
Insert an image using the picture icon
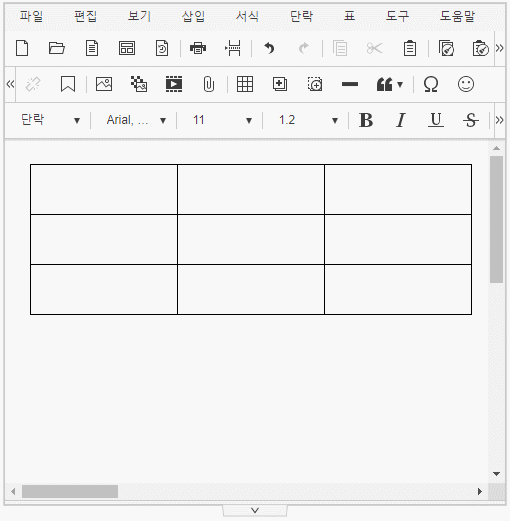pyautogui.click(x=104, y=84)
